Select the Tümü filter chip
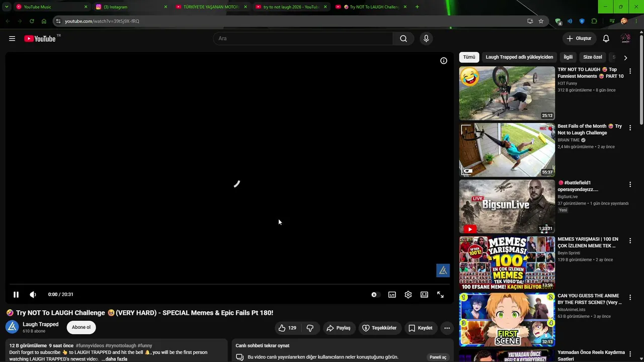This screenshot has height=362, width=644. tap(469, 57)
